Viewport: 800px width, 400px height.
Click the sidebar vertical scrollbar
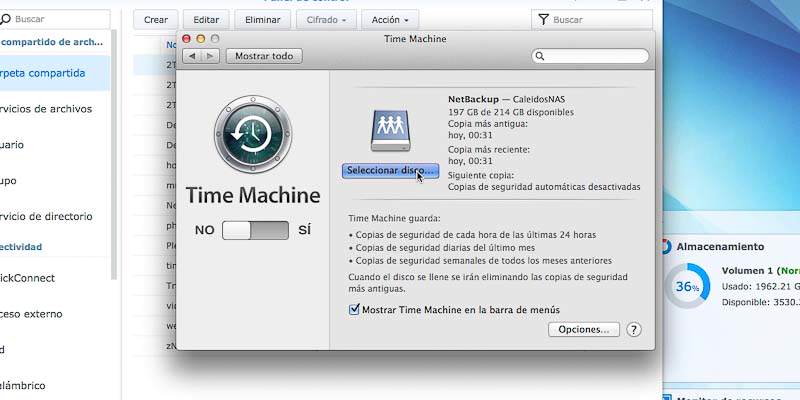coord(114,153)
